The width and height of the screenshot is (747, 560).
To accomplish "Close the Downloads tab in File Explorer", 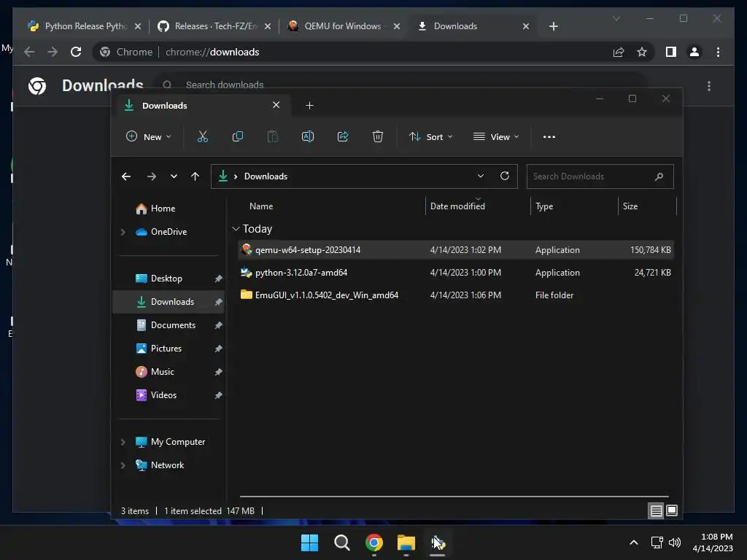I will [x=276, y=105].
